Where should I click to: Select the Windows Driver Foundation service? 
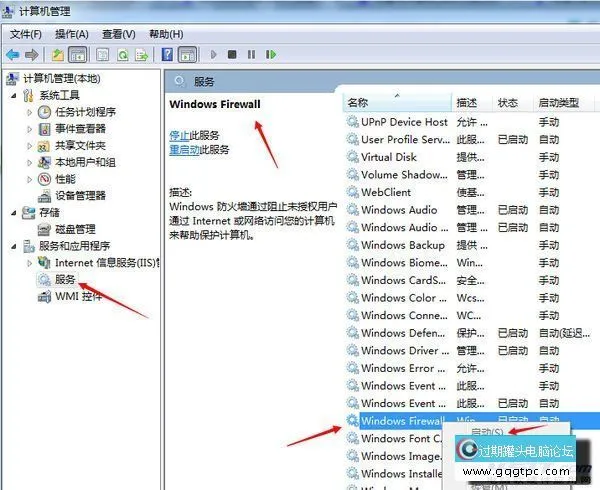pyautogui.click(x=472, y=351)
